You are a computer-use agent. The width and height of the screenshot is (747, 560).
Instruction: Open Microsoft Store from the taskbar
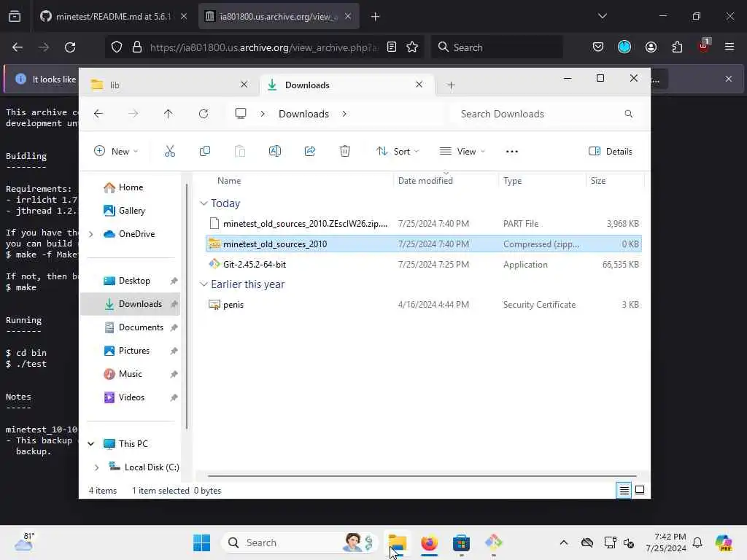(x=461, y=542)
